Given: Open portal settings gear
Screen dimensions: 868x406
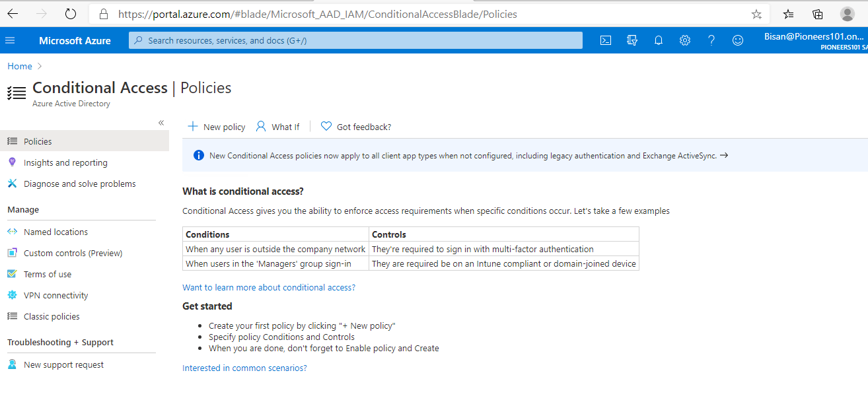Looking at the screenshot, I should coord(685,40).
